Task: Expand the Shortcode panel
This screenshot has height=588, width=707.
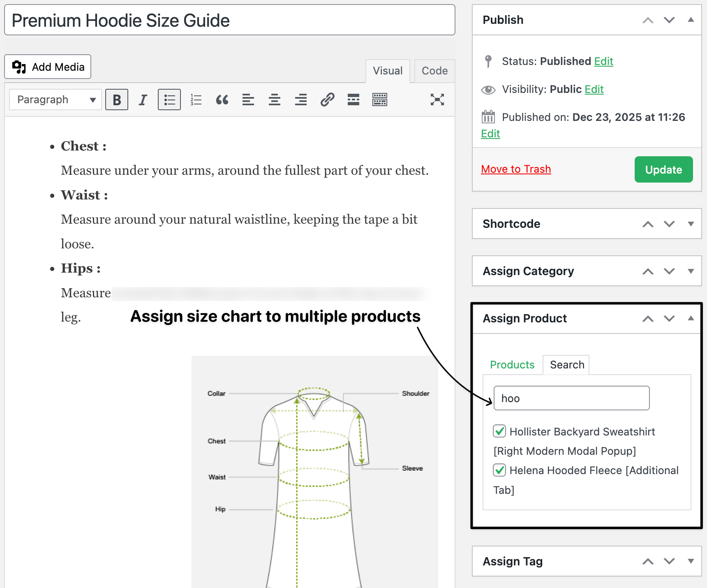Action: (690, 224)
